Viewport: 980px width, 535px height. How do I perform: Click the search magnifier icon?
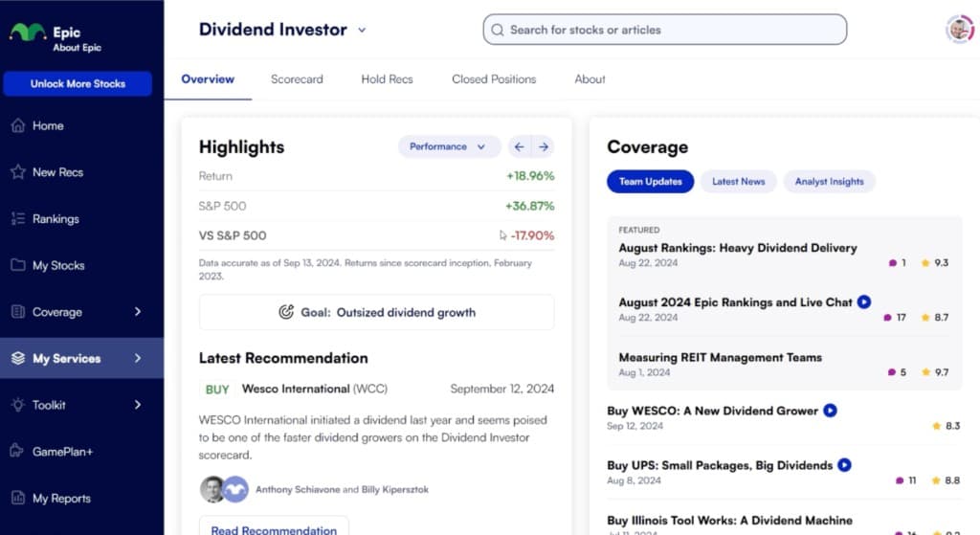pos(498,30)
